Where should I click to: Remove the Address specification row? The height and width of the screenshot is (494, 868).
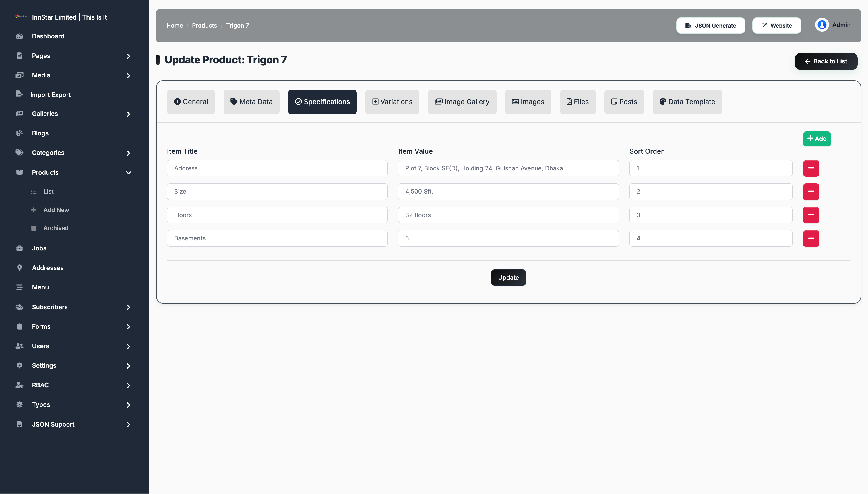click(x=811, y=168)
